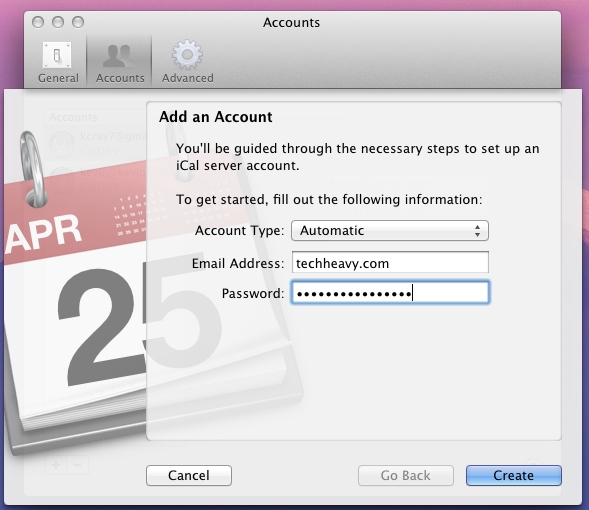The height and width of the screenshot is (510, 589).
Task: Select the Accounts people icon
Action: pyautogui.click(x=119, y=56)
